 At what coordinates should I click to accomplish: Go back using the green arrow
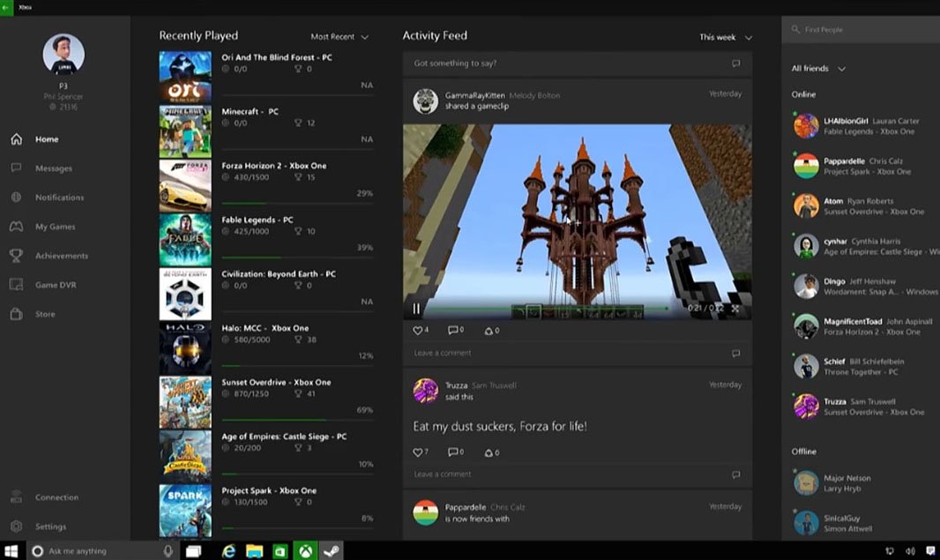(x=6, y=7)
